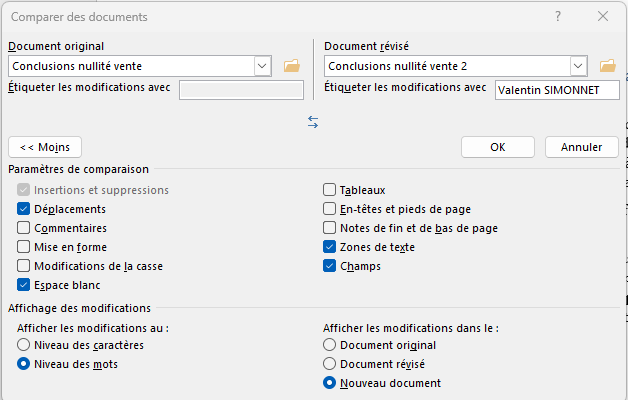Close the Comparer des documents dialog
Screen dimensions: 628x400
603,17
